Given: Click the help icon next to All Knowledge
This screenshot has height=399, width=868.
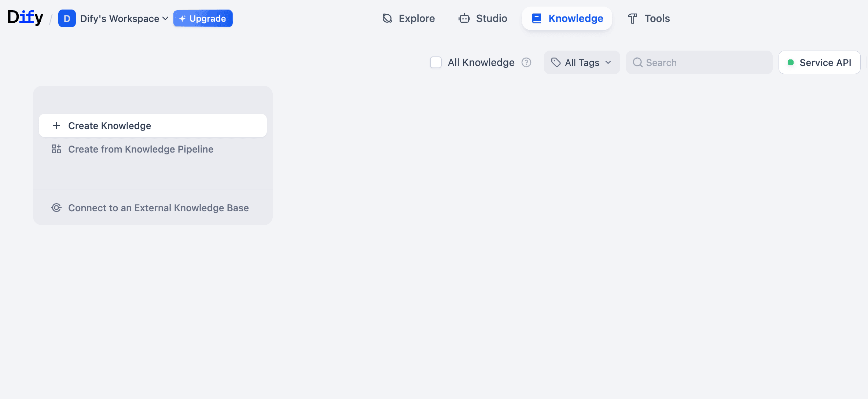Looking at the screenshot, I should 526,62.
